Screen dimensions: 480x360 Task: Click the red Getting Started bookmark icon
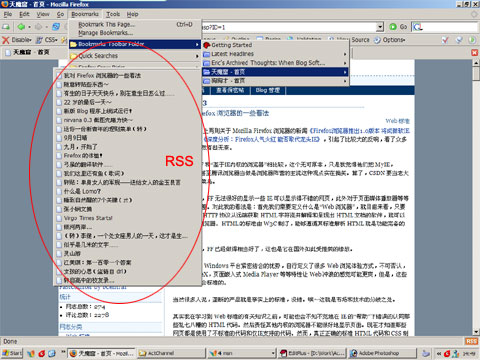pyautogui.click(x=207, y=45)
